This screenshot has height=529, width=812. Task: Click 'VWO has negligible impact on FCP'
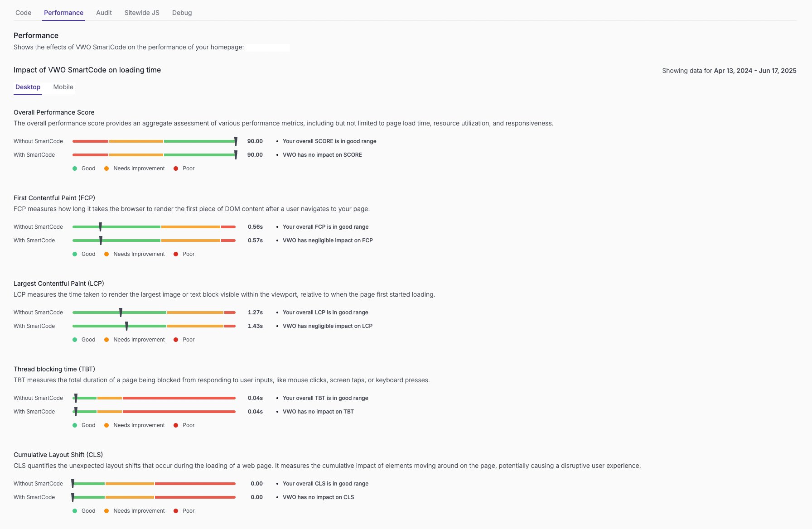pos(328,240)
